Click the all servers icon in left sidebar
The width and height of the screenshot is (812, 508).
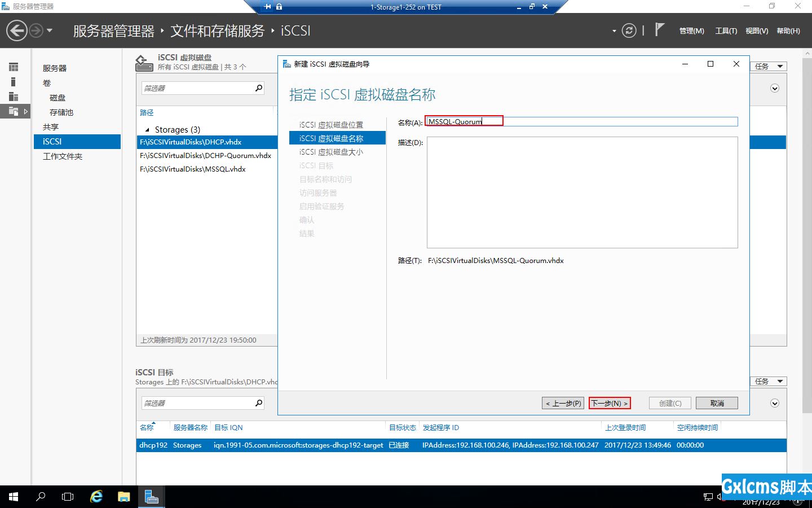pyautogui.click(x=14, y=97)
